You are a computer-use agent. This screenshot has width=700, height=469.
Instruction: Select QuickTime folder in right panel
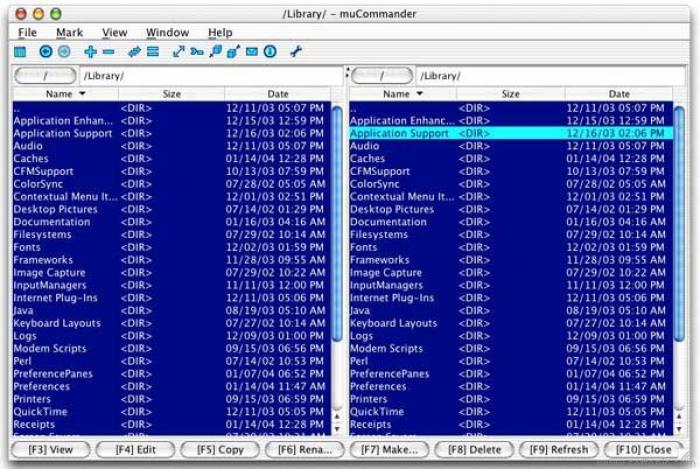pos(511,412)
